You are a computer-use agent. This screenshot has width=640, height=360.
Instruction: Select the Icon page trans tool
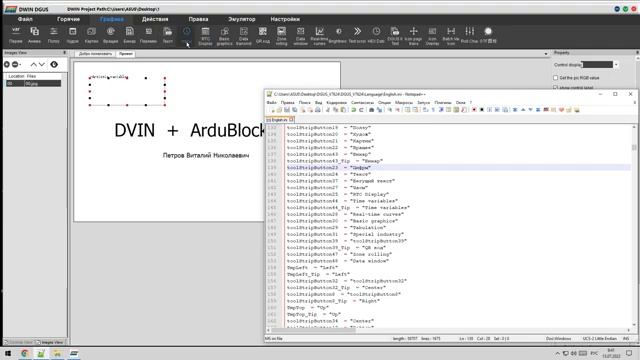coord(413,36)
